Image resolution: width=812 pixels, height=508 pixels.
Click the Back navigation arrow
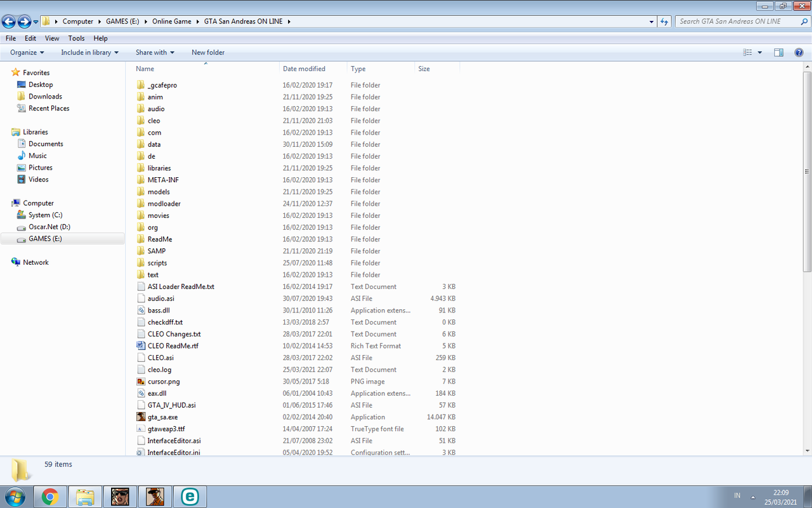click(9, 22)
